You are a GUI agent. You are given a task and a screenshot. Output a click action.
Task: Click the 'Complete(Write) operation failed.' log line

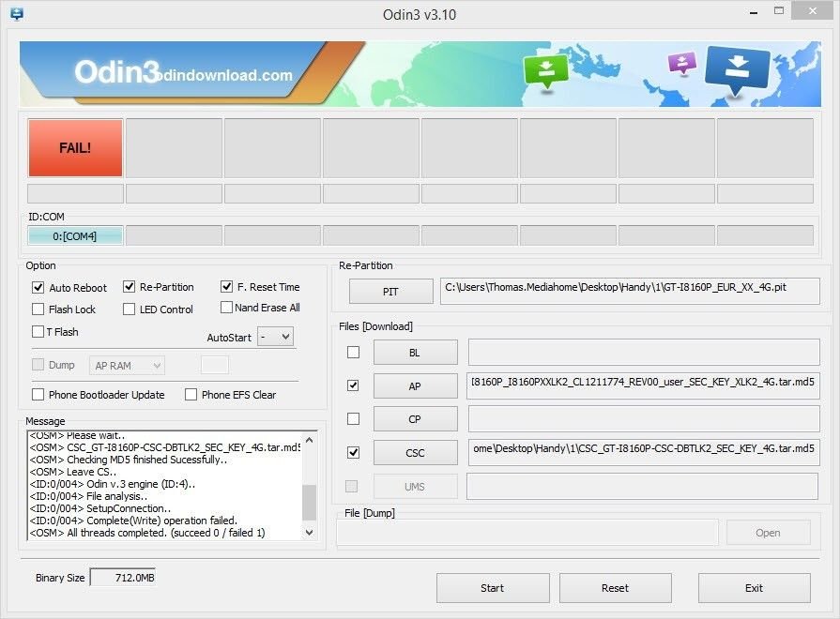(x=133, y=521)
